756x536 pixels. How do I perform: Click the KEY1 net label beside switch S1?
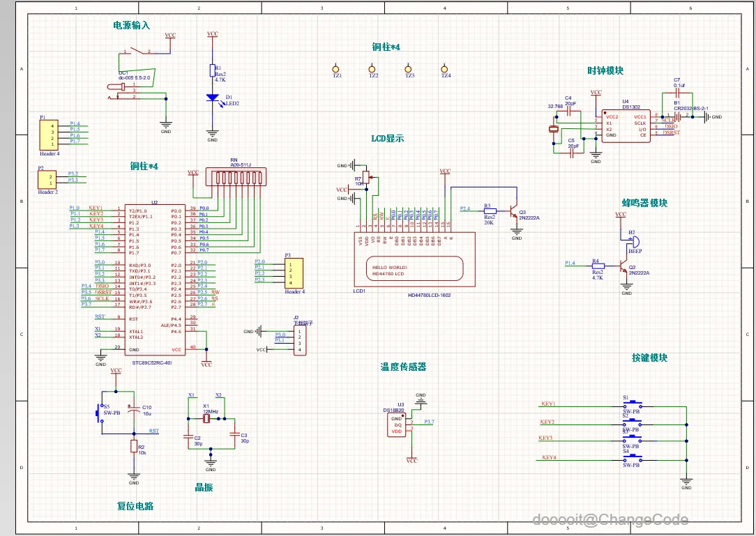549,404
